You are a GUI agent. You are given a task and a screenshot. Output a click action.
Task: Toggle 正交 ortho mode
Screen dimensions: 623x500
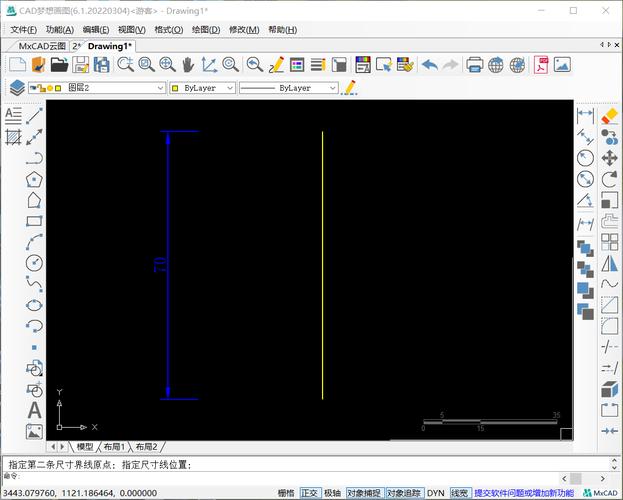tap(309, 493)
